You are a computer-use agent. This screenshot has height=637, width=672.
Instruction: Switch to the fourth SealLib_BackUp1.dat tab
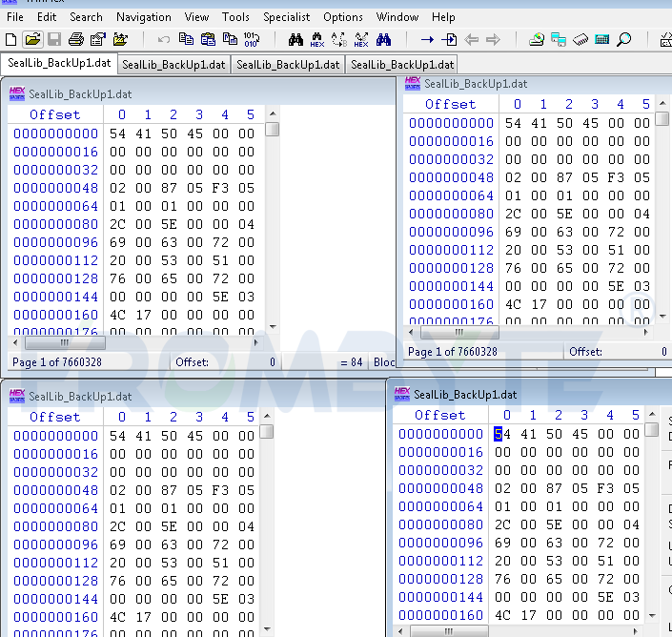[x=402, y=65]
